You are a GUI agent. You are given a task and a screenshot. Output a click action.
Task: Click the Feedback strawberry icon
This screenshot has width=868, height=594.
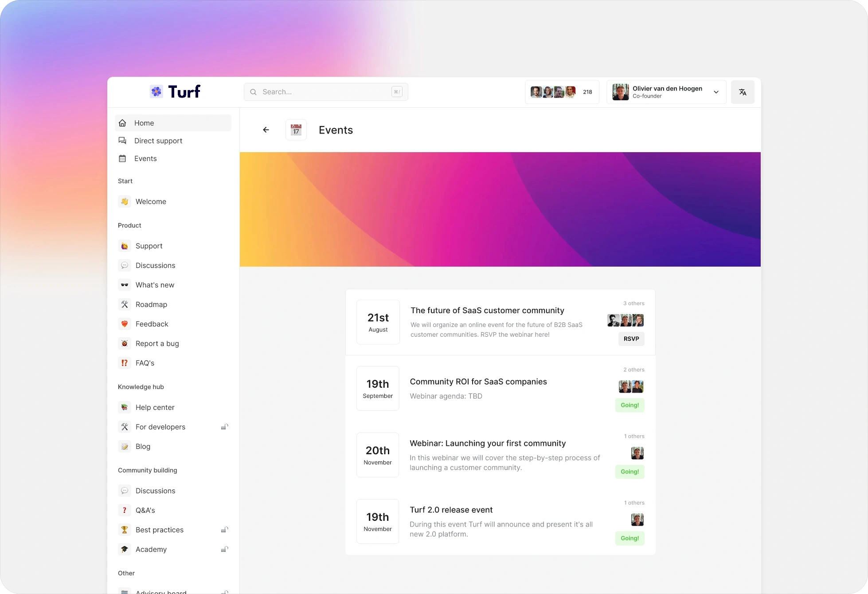tap(124, 324)
